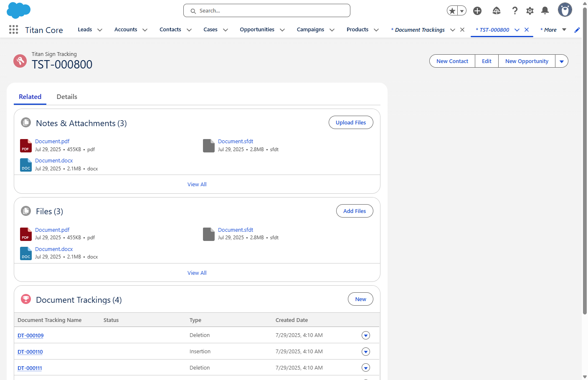Image resolution: width=588 pixels, height=380 pixels.
Task: Open the DT-000110 record link
Action: pyautogui.click(x=30, y=351)
